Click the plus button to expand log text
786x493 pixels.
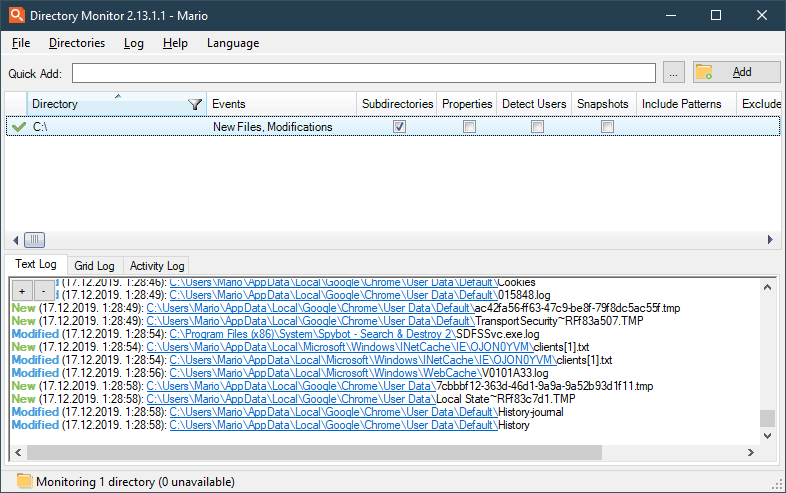point(21,290)
